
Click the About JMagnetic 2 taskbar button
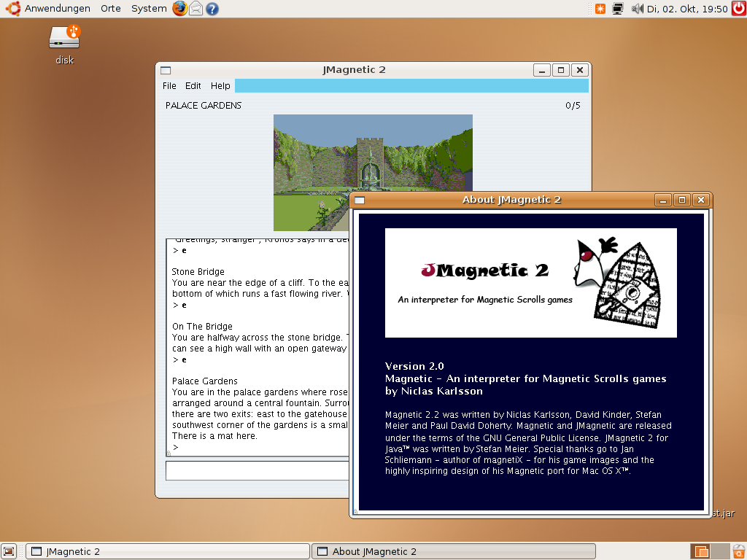pyautogui.click(x=453, y=551)
